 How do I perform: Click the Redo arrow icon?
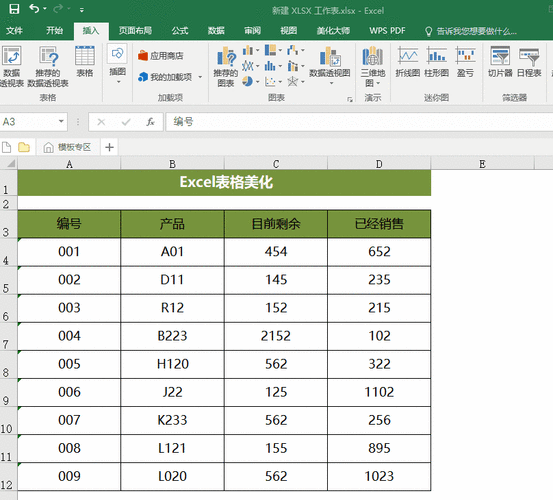tap(58, 8)
